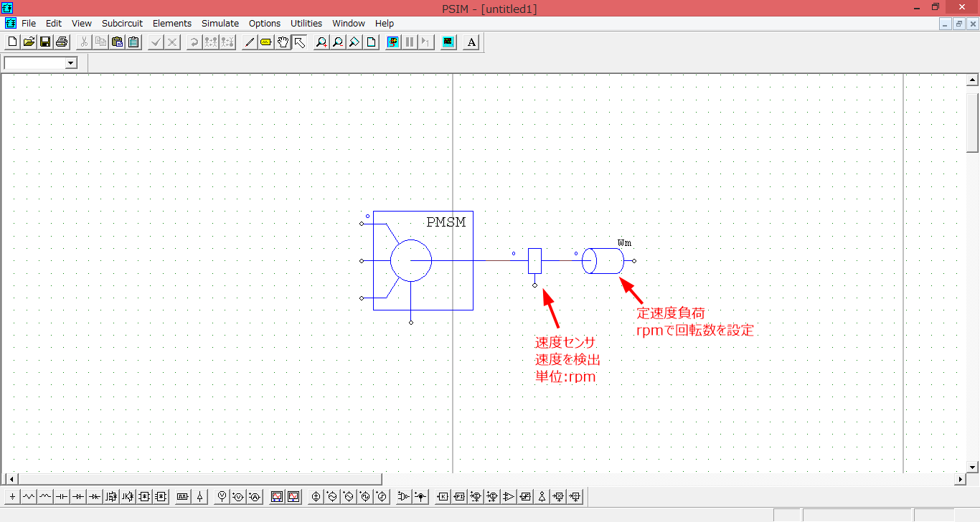Place a ground element
The image size is (980, 522).
[11, 496]
